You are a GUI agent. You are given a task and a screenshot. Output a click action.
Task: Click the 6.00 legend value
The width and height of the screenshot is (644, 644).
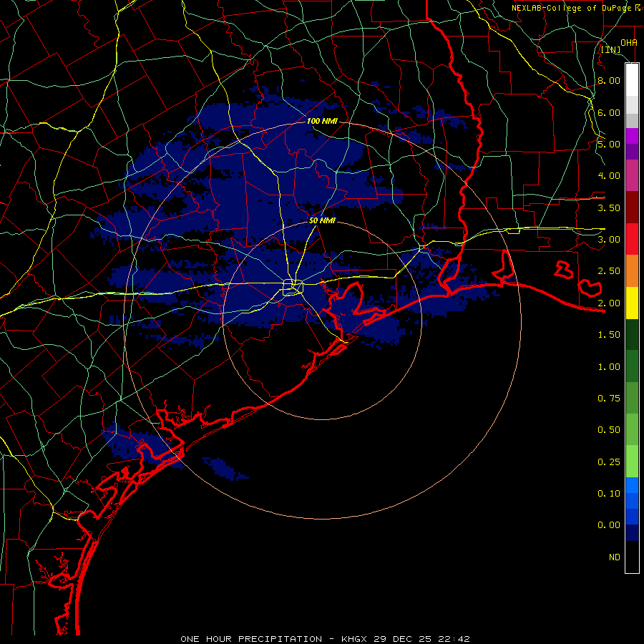click(609, 112)
